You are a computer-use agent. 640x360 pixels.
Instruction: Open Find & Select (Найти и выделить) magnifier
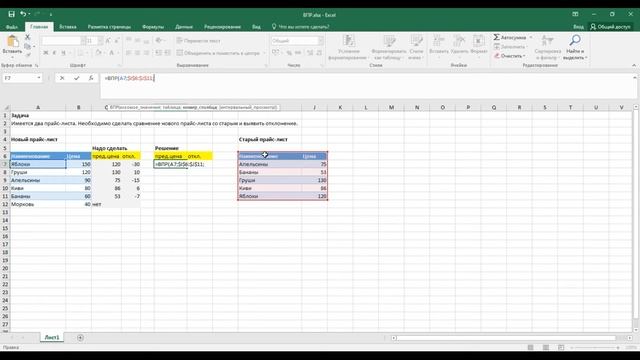coord(575,47)
